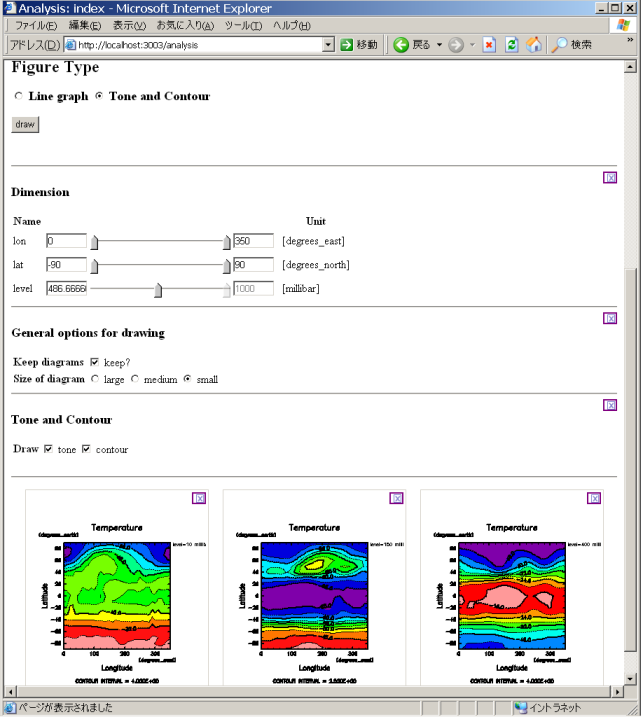Toggle the tone checkbox
Viewport: 641px width, 717px height.
(x=48, y=449)
